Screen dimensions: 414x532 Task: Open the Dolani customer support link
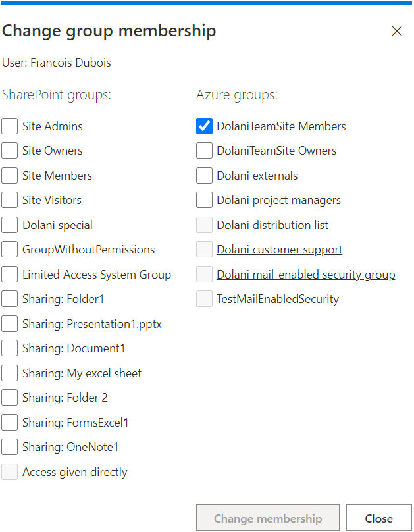[279, 250]
